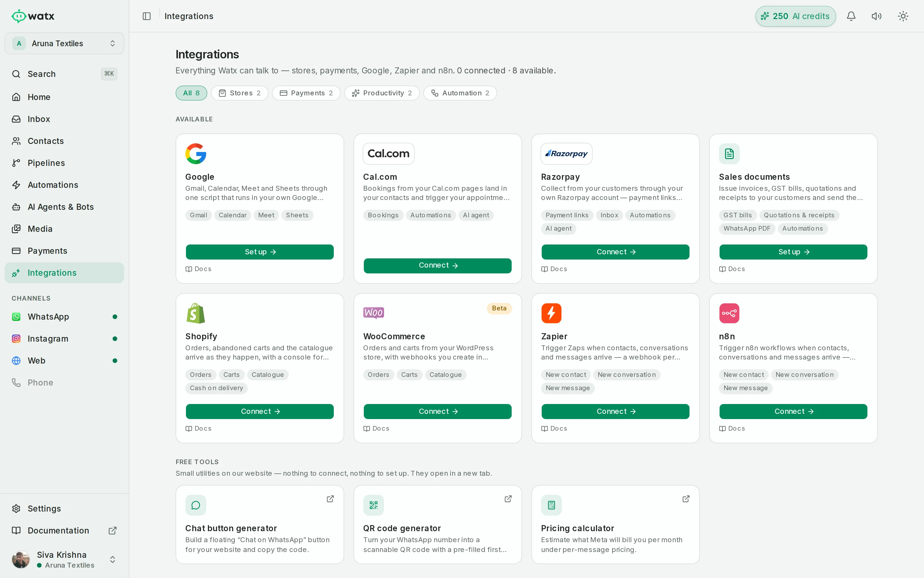
Task: Click the QR code generator icon
Action: pos(373,505)
